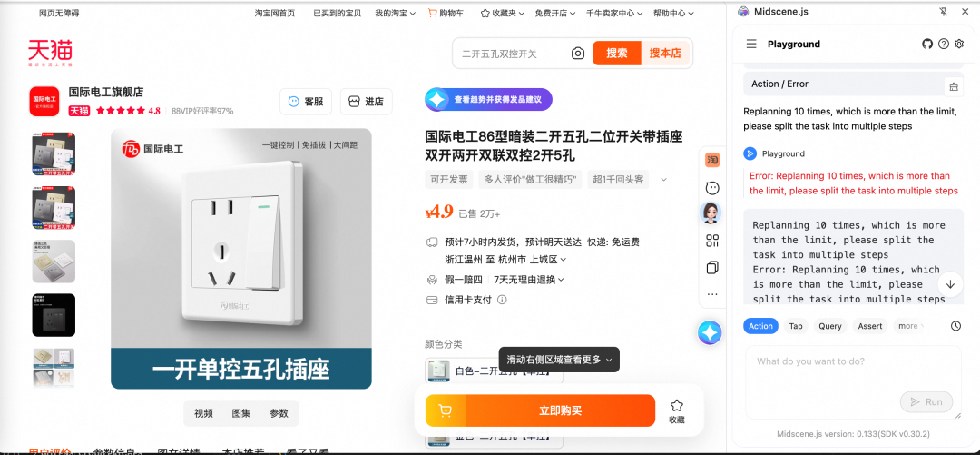This screenshot has width=980, height=455.
Task: Expand the 'more' action types dropdown
Action: point(909,326)
